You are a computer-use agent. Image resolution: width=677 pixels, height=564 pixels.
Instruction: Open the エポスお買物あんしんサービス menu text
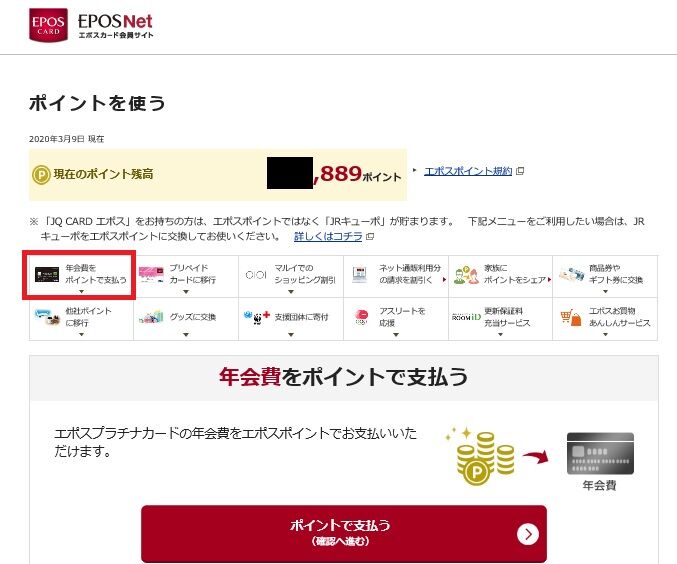(620, 317)
